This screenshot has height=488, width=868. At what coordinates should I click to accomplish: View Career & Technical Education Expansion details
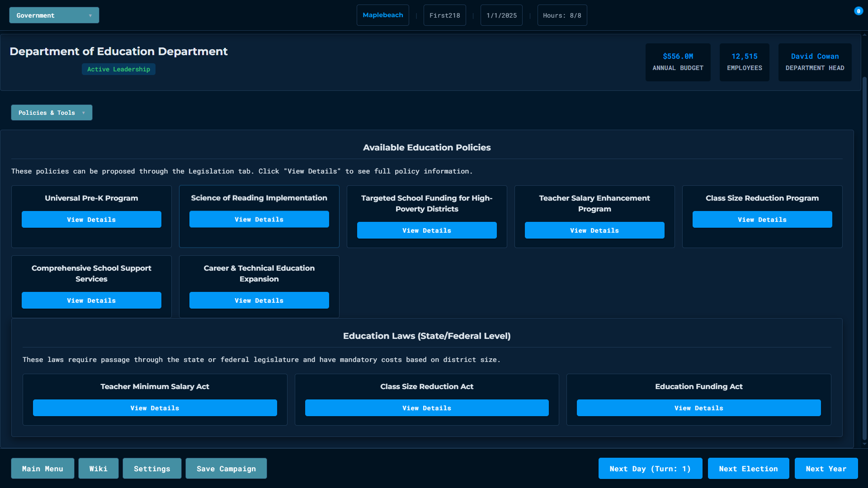[259, 300]
